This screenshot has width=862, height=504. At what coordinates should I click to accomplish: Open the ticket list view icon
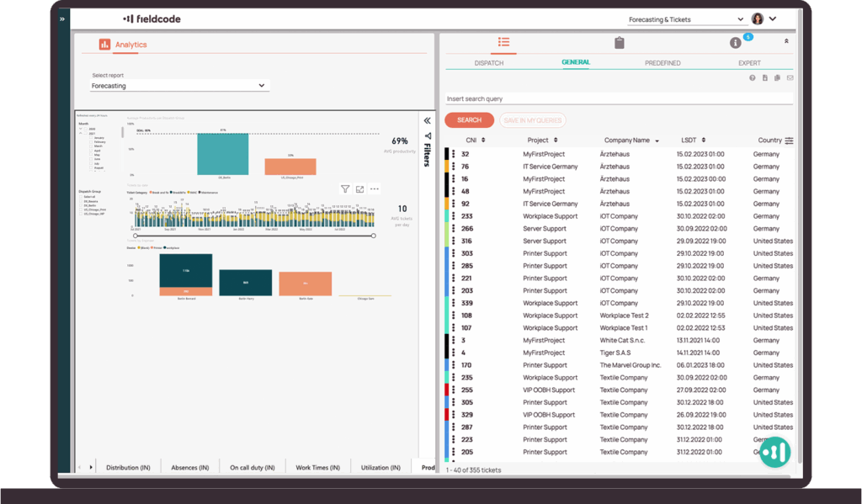503,42
